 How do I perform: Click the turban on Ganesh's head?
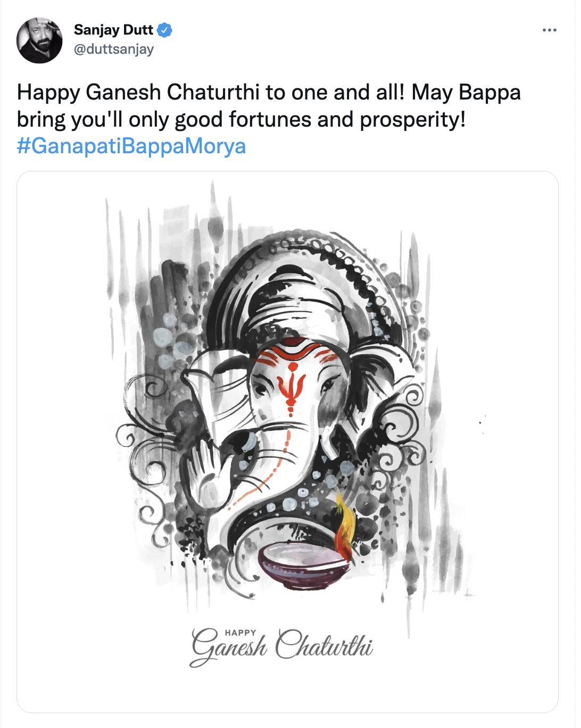[298, 303]
